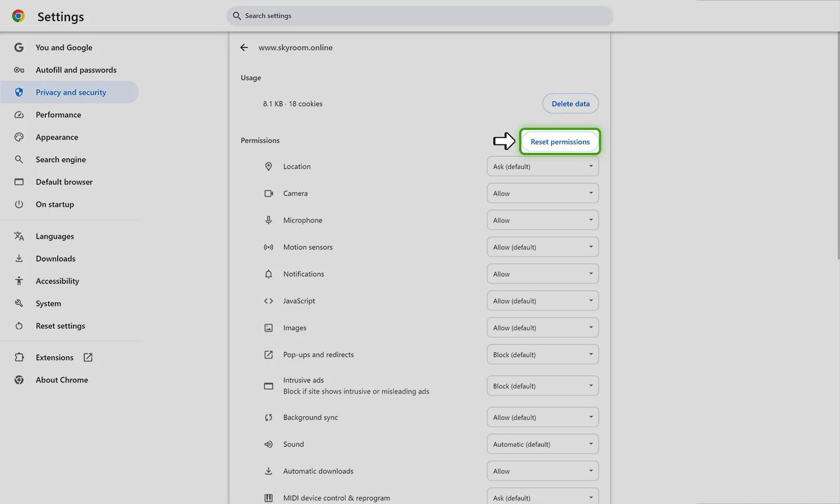Focus the Search settings field
The width and height of the screenshot is (840, 504).
[426, 16]
